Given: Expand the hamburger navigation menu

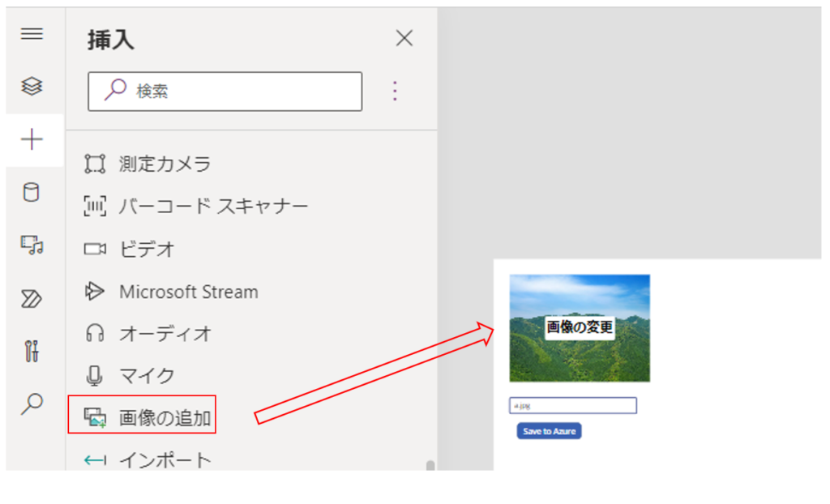Looking at the screenshot, I should coord(32,34).
